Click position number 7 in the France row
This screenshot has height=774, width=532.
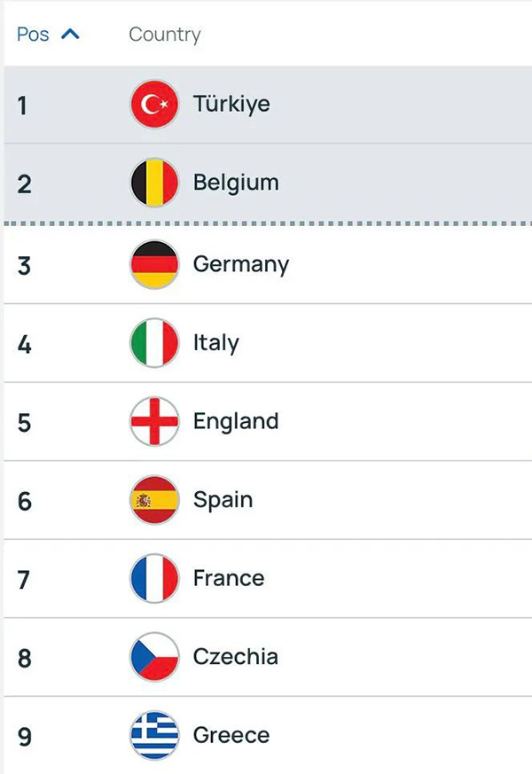(x=24, y=579)
